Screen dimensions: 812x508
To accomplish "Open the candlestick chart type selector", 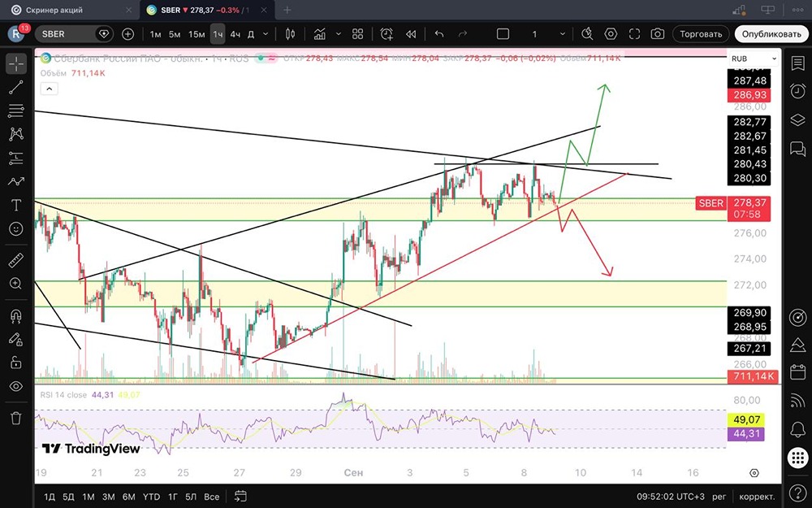I will point(291,34).
